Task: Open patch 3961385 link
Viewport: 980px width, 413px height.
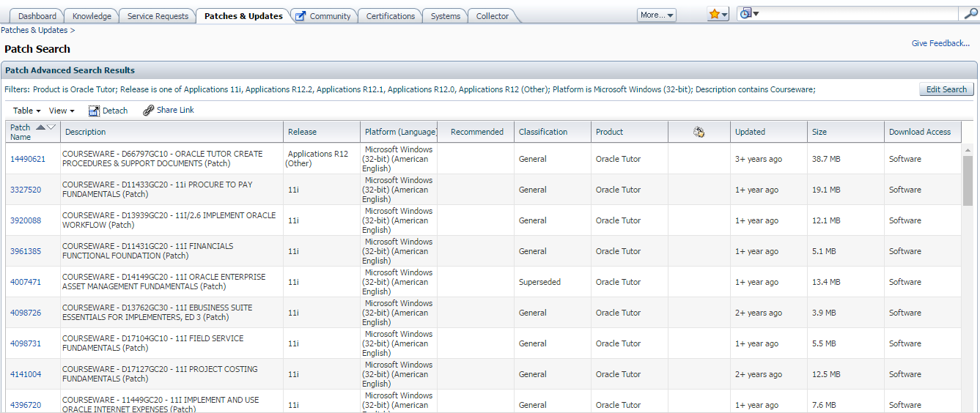Action: point(26,251)
